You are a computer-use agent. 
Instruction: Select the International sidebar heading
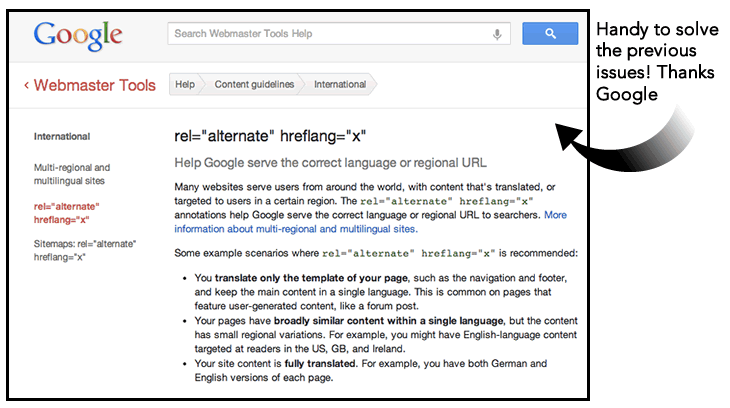(x=62, y=136)
